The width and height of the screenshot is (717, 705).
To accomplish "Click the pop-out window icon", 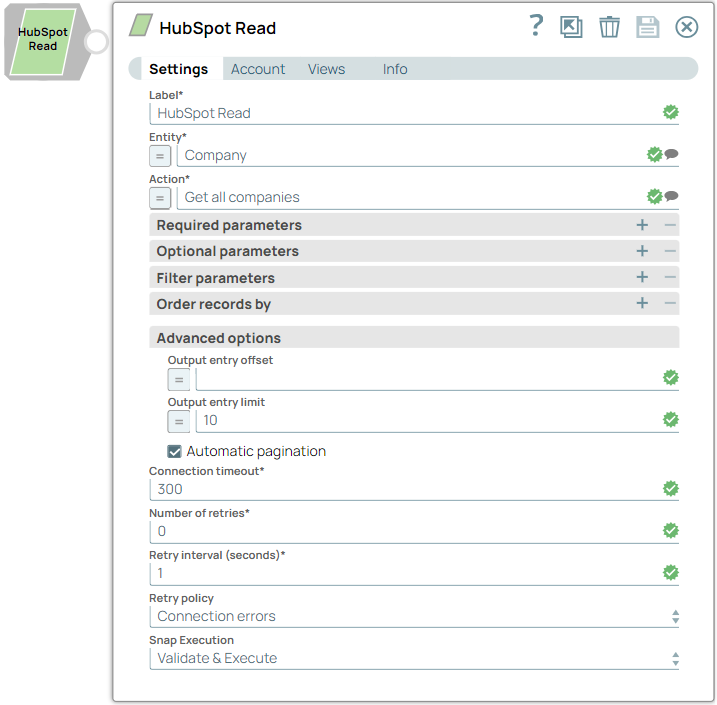I will click(571, 27).
